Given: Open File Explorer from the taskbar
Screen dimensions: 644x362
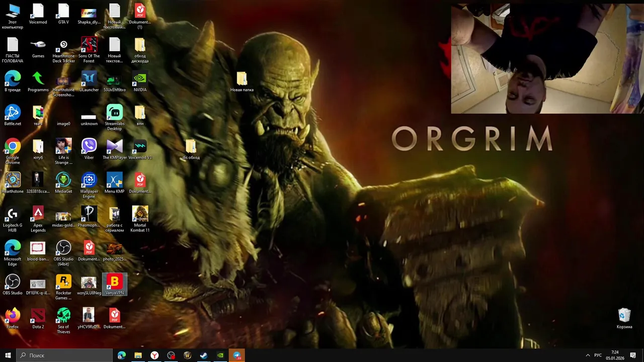Looking at the screenshot, I should pyautogui.click(x=138, y=355).
